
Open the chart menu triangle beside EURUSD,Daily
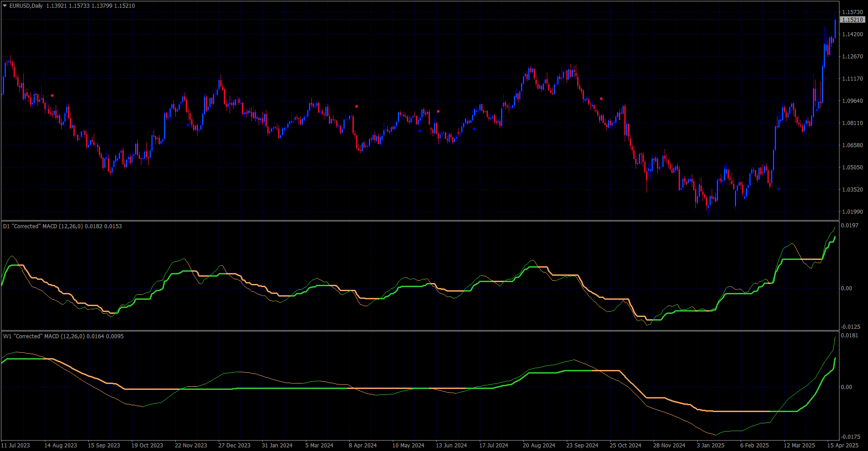5,6
